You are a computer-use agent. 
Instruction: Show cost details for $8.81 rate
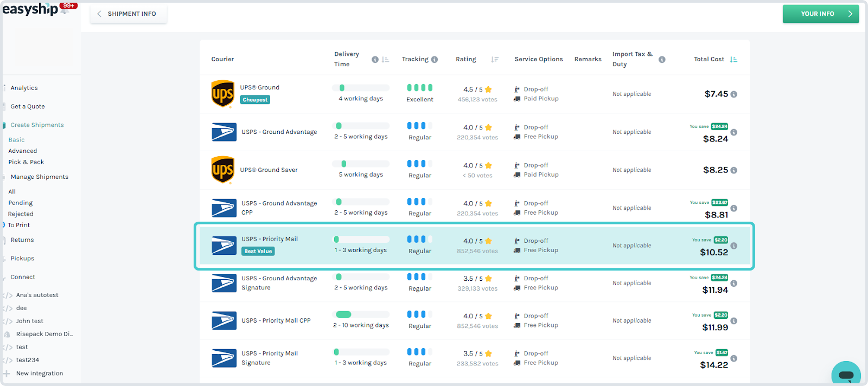click(733, 208)
